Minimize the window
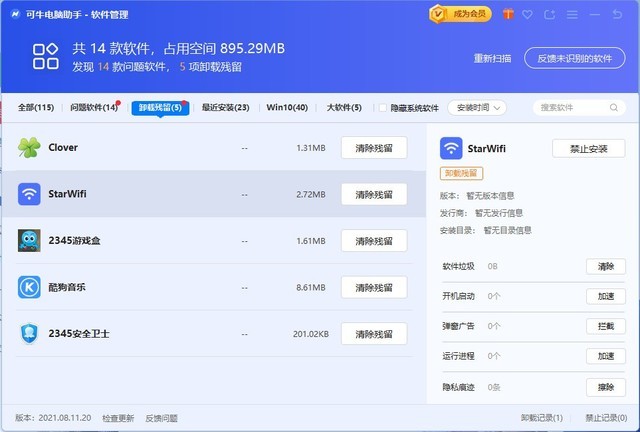 click(x=595, y=15)
